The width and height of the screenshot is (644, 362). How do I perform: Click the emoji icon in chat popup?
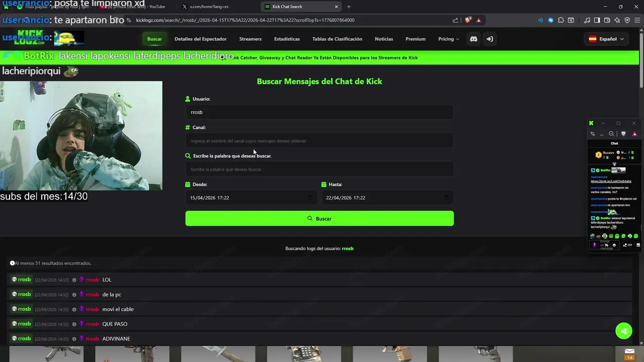[614, 245]
